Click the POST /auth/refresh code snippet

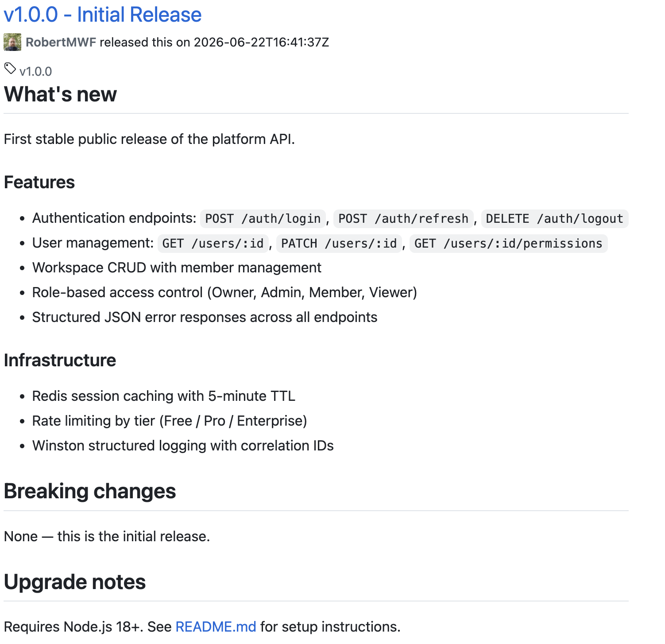coord(403,219)
